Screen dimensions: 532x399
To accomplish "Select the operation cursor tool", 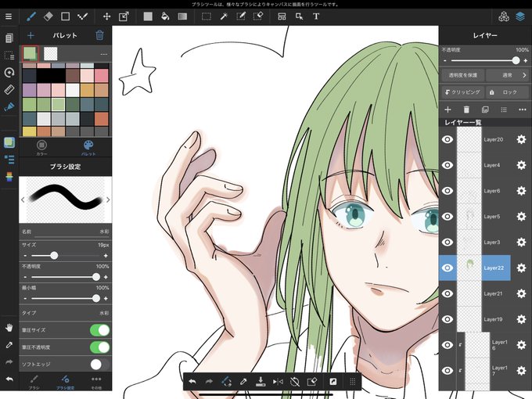I will [299, 16].
